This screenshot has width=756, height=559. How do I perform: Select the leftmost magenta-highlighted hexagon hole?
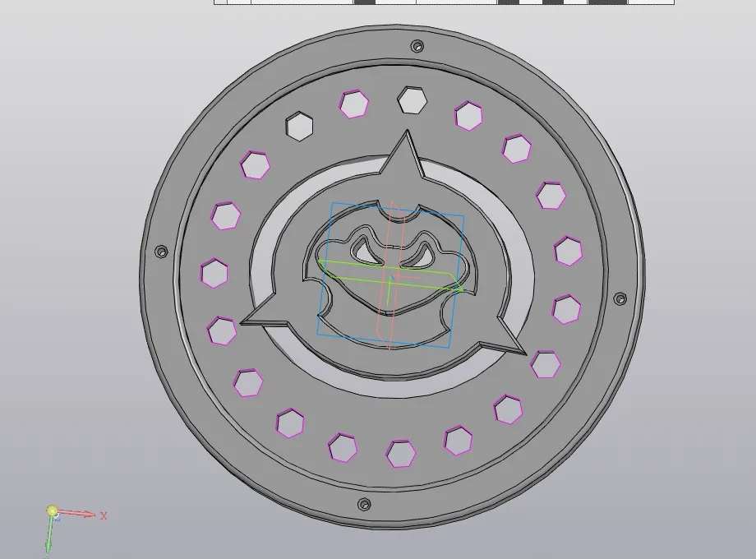pyautogui.click(x=214, y=273)
